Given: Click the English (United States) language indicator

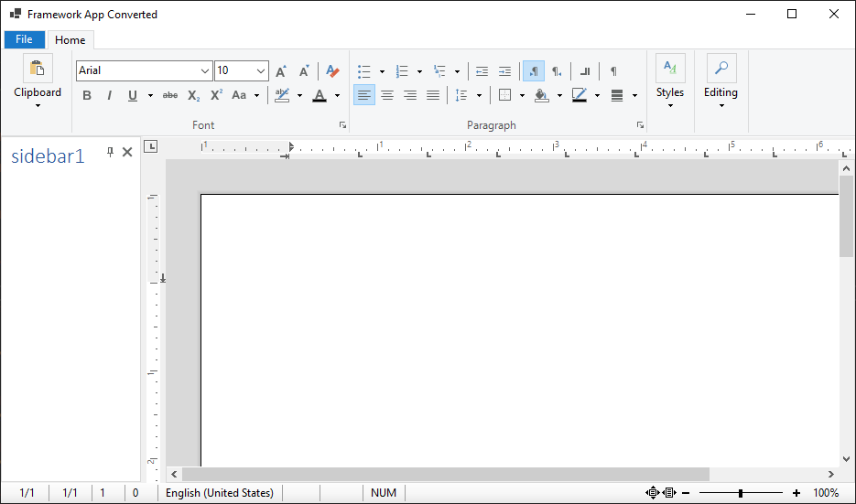Looking at the screenshot, I should coord(220,493).
